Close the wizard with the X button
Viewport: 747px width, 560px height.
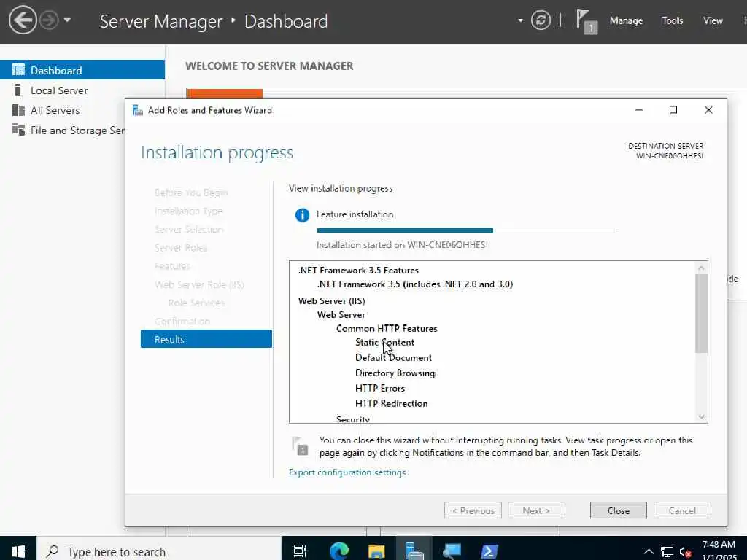[708, 110]
